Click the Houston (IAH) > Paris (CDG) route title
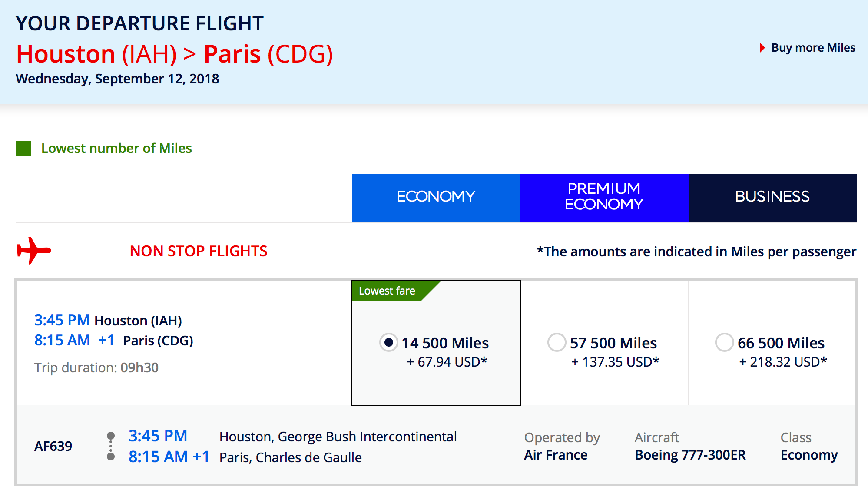The height and width of the screenshot is (503, 868). [175, 54]
